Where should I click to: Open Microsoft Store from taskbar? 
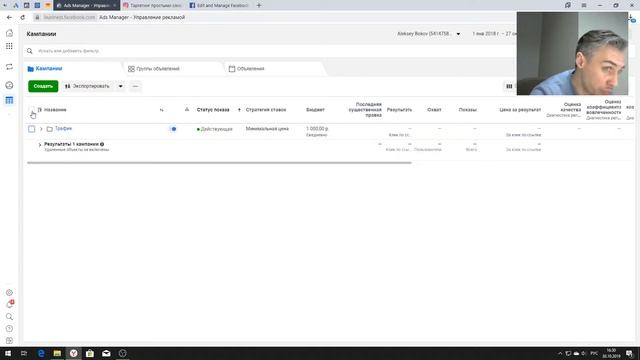click(x=90, y=353)
